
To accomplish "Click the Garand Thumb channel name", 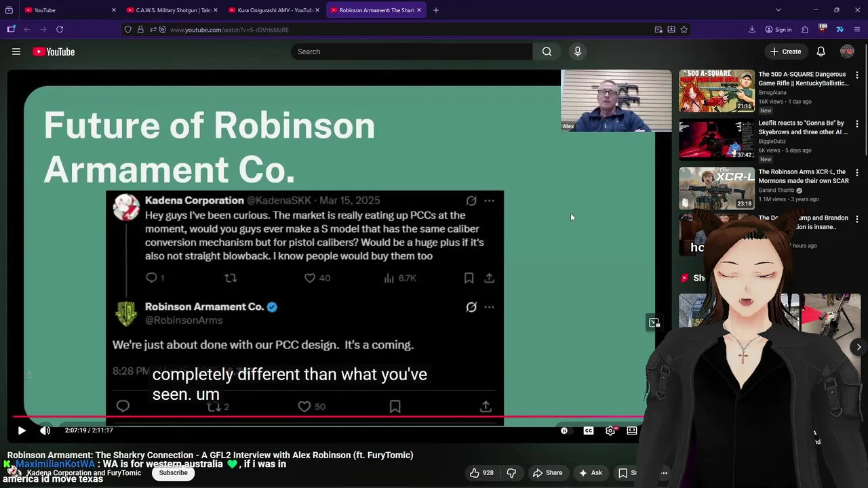I will 776,190.
